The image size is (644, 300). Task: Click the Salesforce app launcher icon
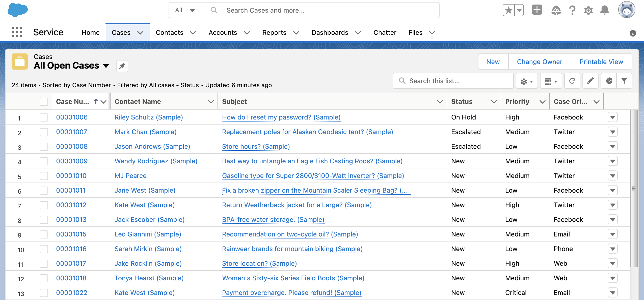[x=16, y=33]
